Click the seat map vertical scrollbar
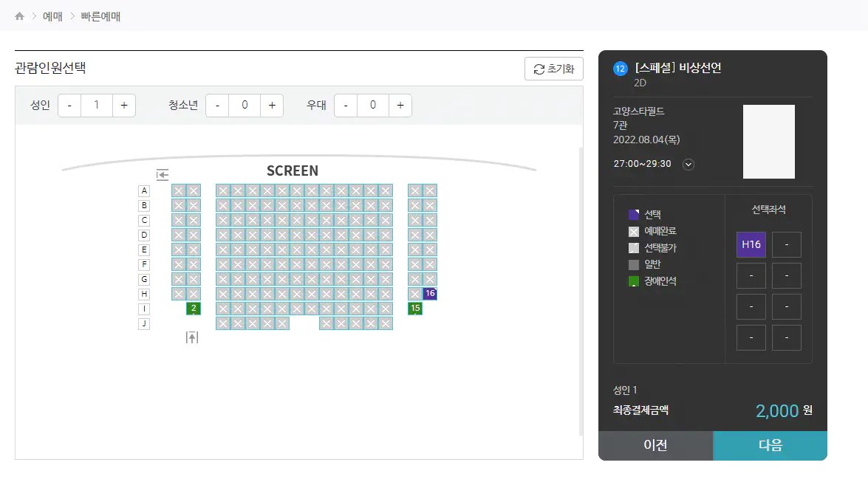The width and height of the screenshot is (868, 499). [x=581, y=292]
